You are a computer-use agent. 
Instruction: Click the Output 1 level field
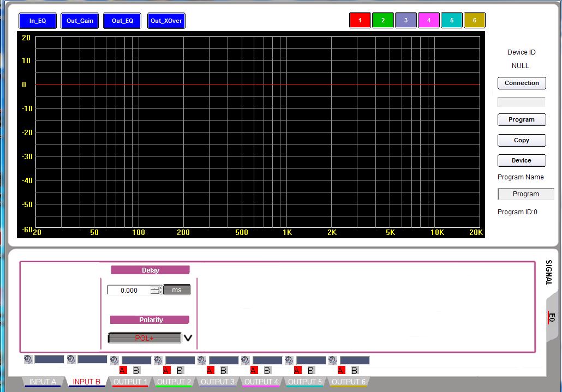point(136,360)
